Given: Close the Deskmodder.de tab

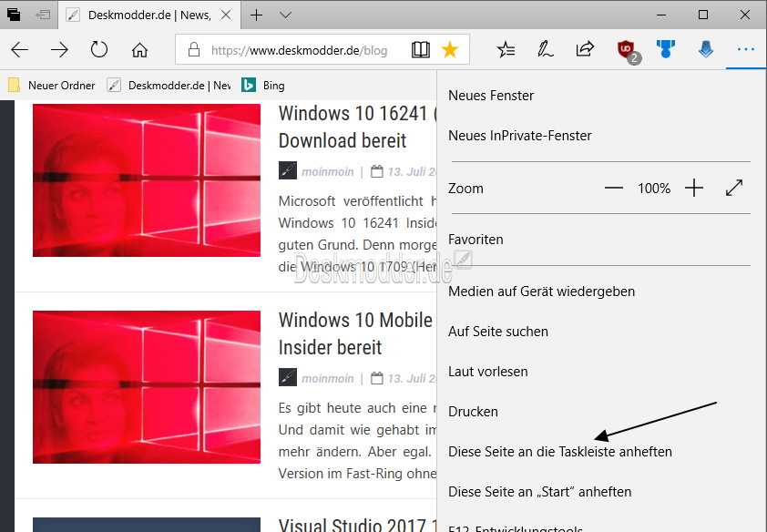Looking at the screenshot, I should (x=226, y=15).
